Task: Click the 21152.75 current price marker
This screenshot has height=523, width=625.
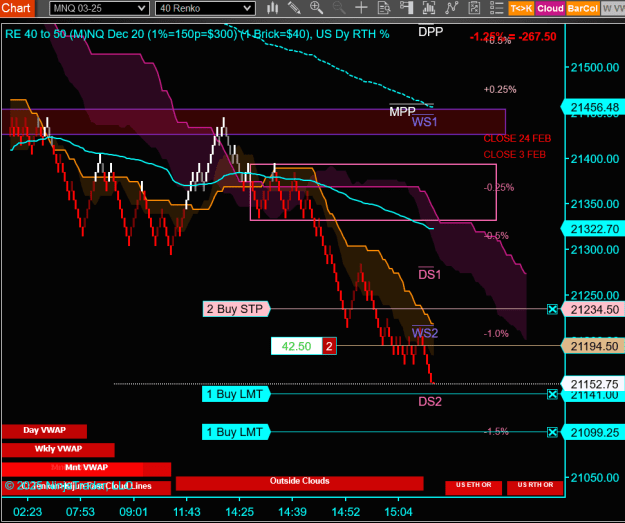Action: click(593, 384)
